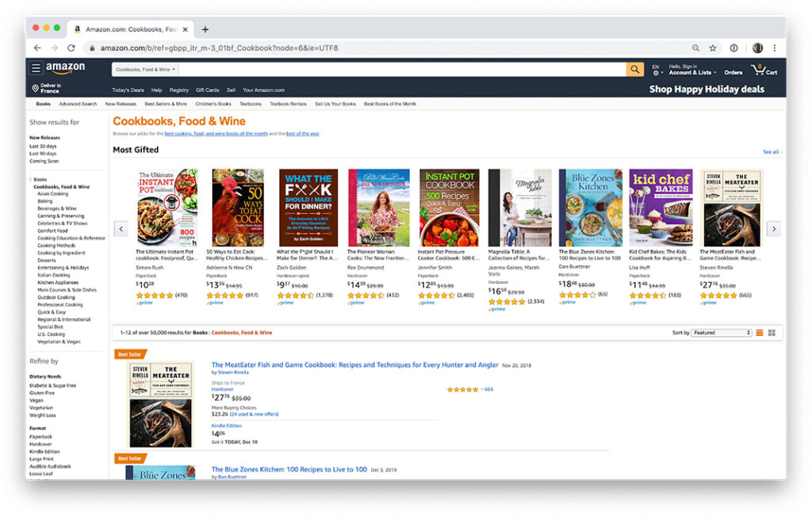
Task: Open a new browser tab
Action: point(205,29)
